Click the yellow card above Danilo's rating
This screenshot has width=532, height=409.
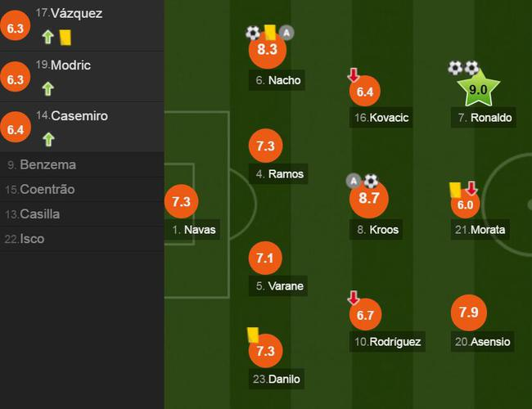point(253,335)
